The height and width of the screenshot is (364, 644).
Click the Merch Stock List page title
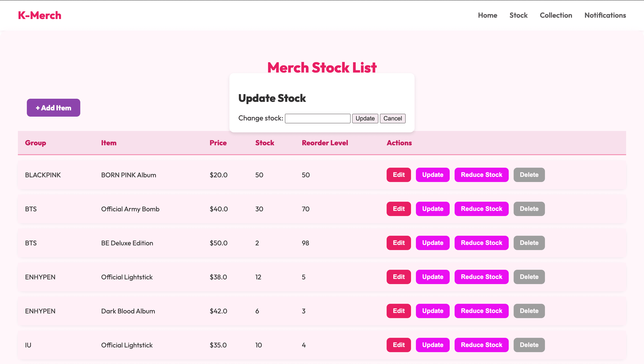tap(322, 68)
